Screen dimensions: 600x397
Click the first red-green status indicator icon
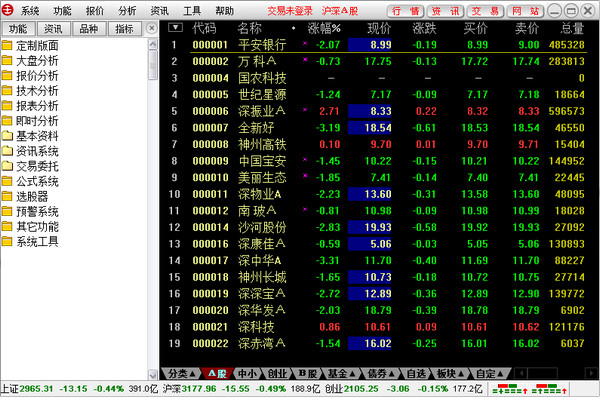coord(510,389)
